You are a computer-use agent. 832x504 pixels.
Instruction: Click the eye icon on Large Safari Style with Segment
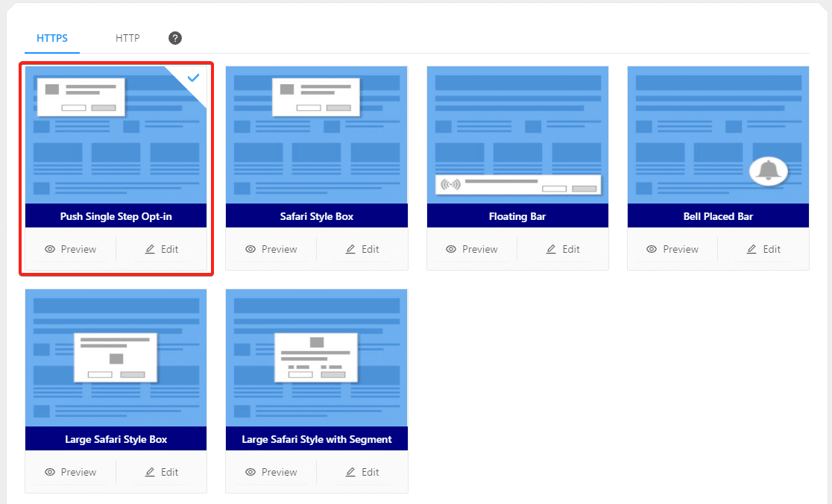click(x=251, y=472)
